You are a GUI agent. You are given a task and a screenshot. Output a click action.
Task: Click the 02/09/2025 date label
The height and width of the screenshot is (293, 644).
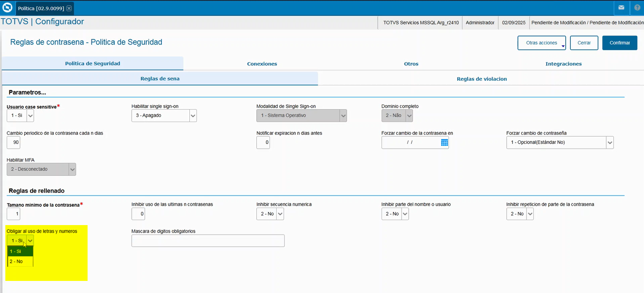(x=514, y=22)
